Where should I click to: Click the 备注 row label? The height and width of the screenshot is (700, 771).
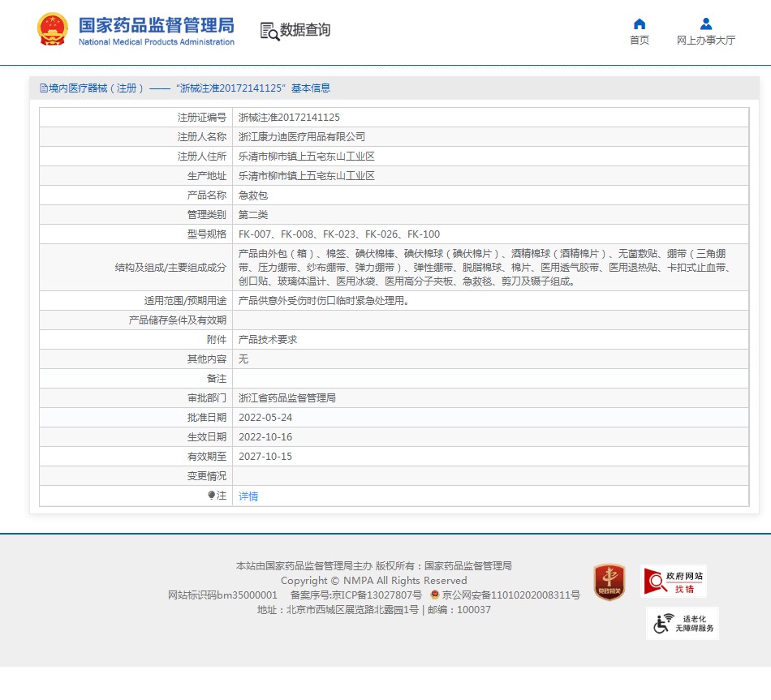click(217, 379)
